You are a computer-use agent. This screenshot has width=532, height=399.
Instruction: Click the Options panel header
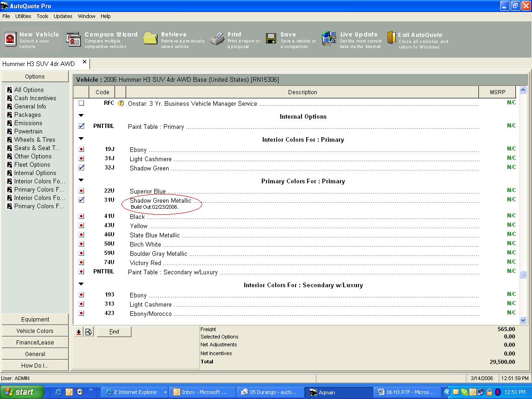[35, 76]
